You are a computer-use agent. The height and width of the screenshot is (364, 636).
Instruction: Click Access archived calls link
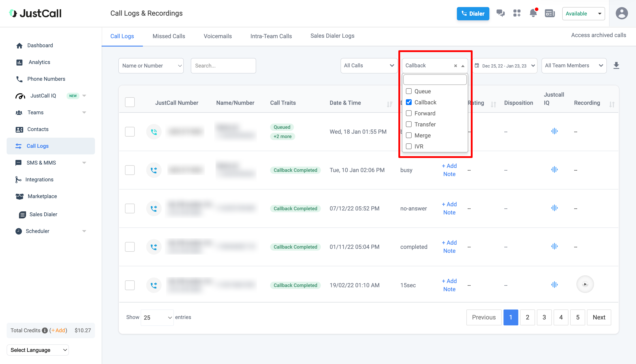pyautogui.click(x=598, y=35)
